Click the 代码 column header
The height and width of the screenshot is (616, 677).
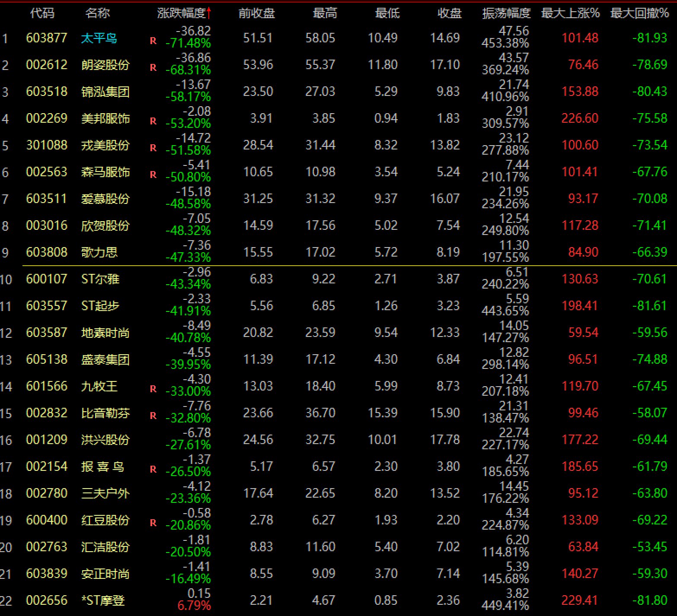pyautogui.click(x=42, y=13)
